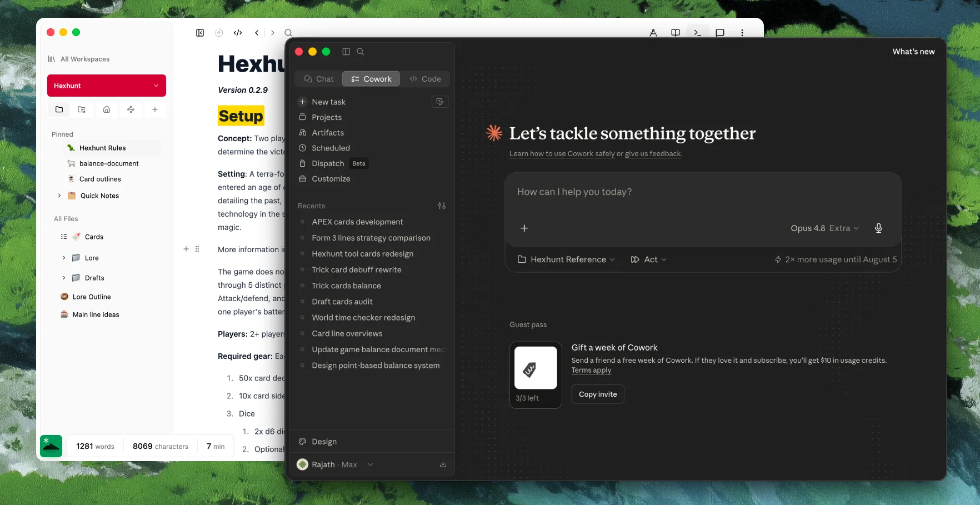The image size is (980, 505).
Task: Toggle sidebar icon in Cowork window
Action: point(346,52)
